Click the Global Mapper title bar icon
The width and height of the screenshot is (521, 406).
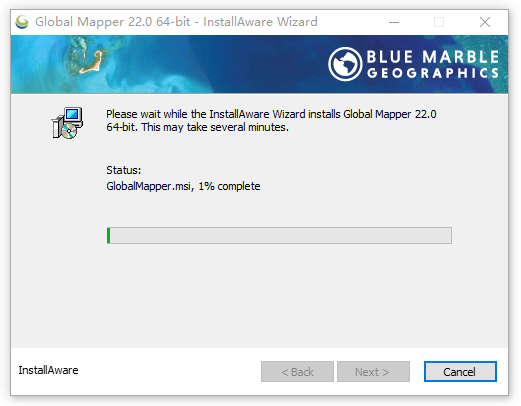click(22, 22)
